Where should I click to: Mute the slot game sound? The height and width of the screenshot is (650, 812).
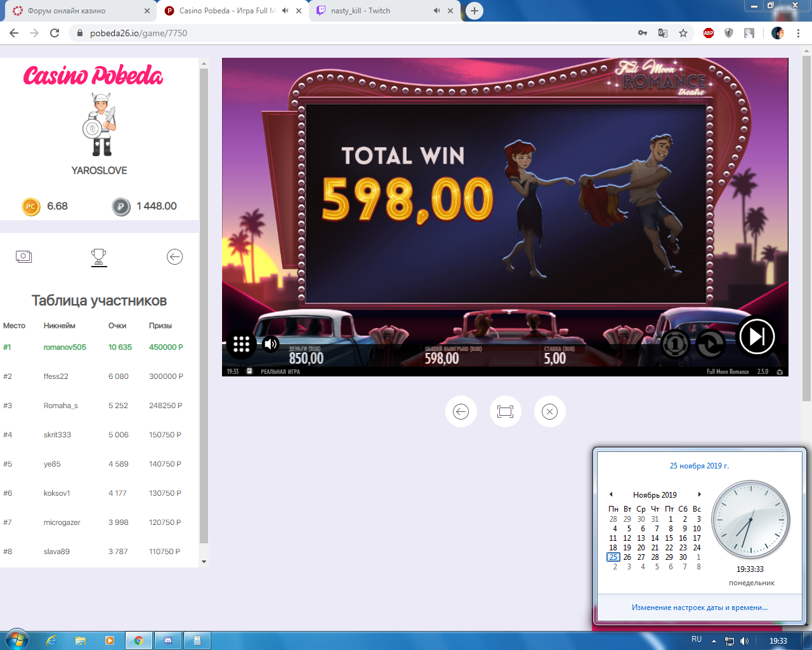(271, 344)
